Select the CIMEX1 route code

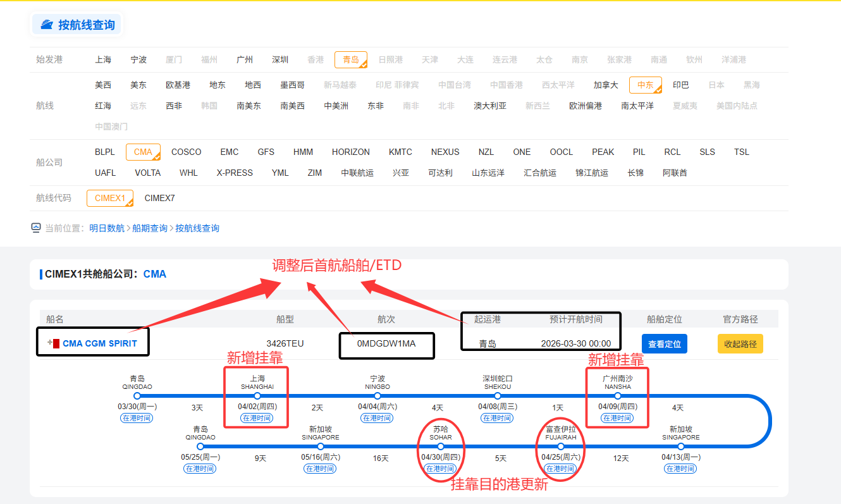pyautogui.click(x=109, y=198)
